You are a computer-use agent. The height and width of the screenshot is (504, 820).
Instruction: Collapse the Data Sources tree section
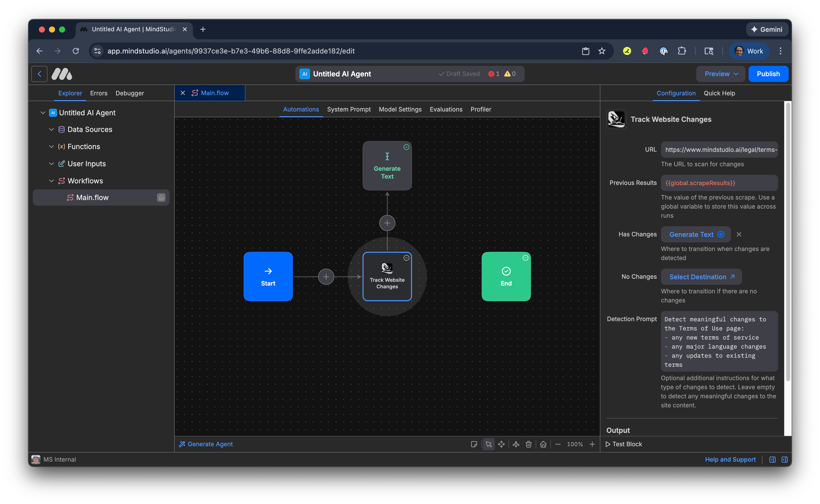[x=51, y=129]
